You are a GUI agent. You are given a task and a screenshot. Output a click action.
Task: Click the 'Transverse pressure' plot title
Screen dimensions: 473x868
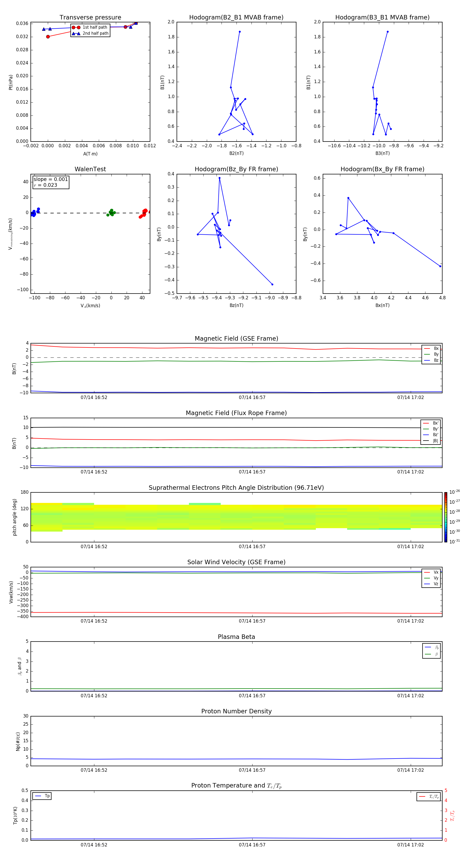tap(90, 18)
